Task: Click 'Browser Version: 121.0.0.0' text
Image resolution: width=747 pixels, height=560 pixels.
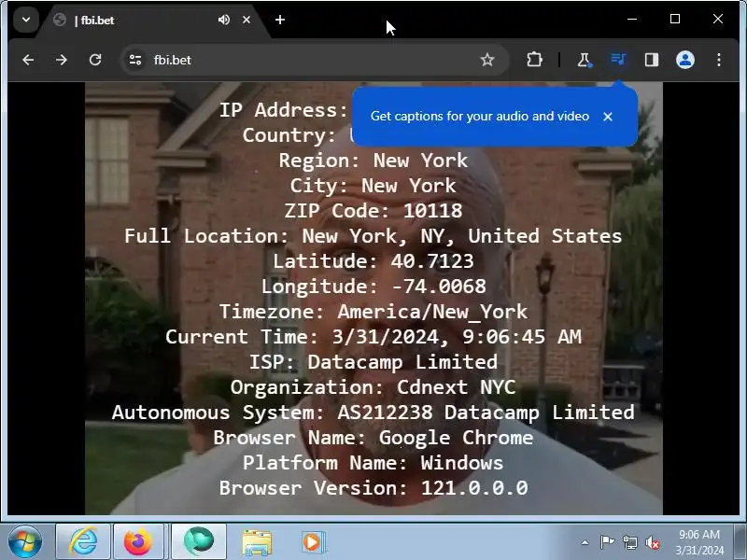Action: (x=373, y=487)
